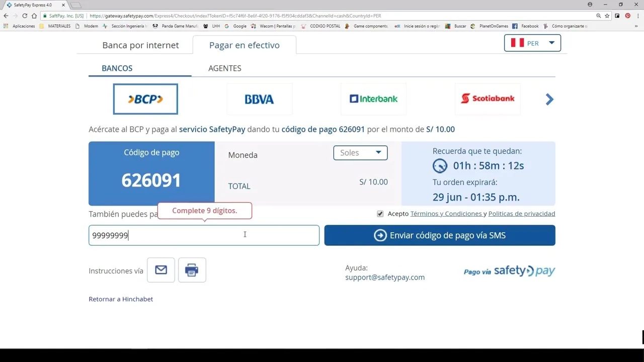Click Enviar código de pago vía SMS

pos(440,235)
